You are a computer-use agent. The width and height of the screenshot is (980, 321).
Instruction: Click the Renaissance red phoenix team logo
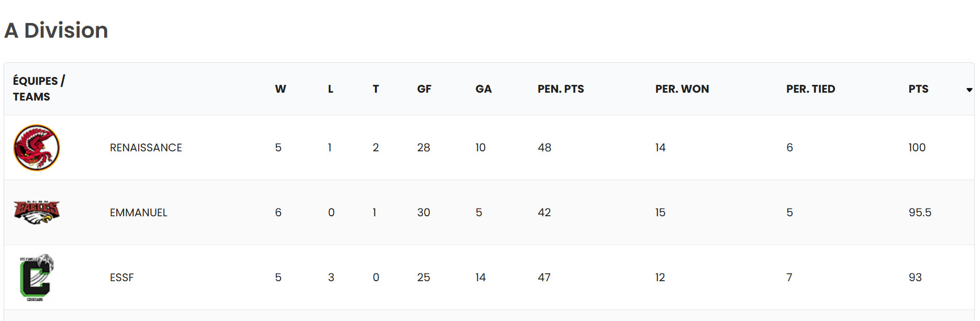point(37,148)
